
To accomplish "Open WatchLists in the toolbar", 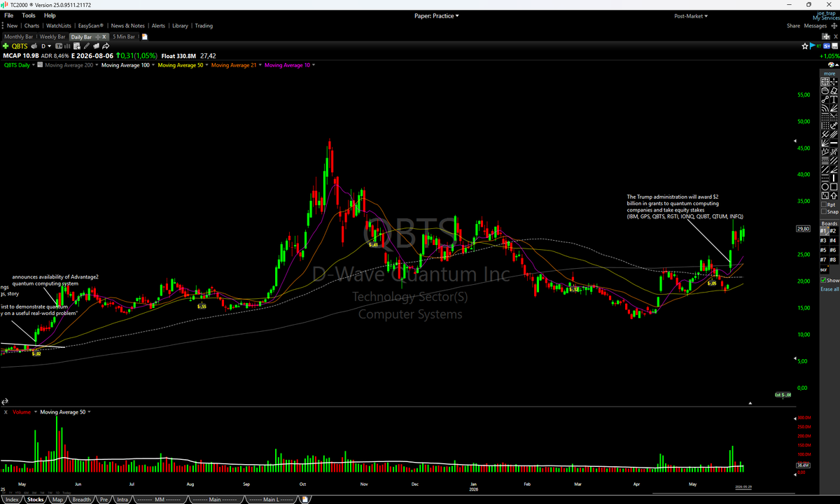I will (x=59, y=26).
